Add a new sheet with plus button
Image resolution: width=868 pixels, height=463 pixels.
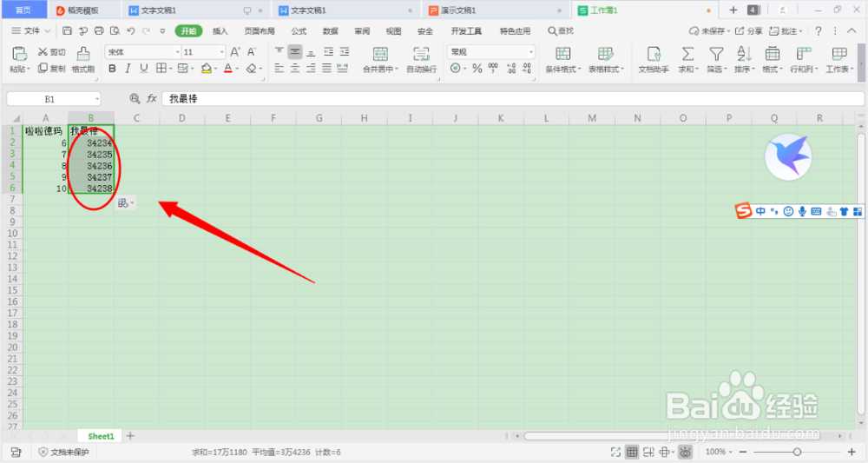(x=130, y=436)
